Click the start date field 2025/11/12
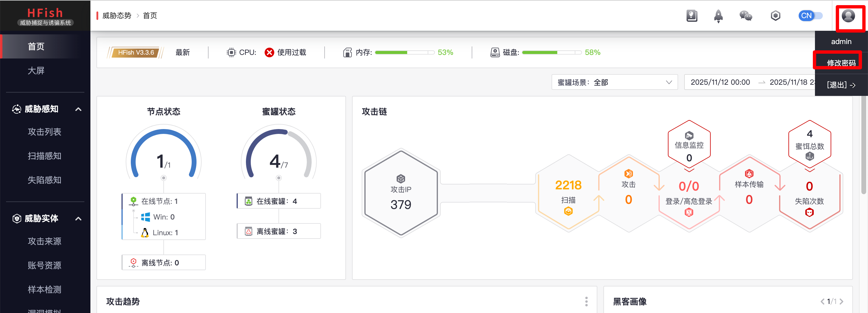This screenshot has height=313, width=868. (x=720, y=82)
